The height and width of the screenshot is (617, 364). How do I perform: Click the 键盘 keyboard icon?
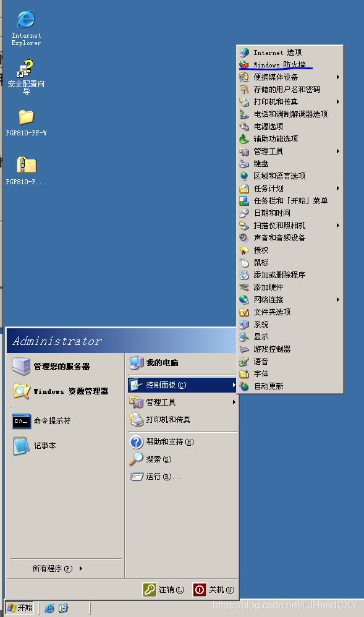(x=244, y=164)
